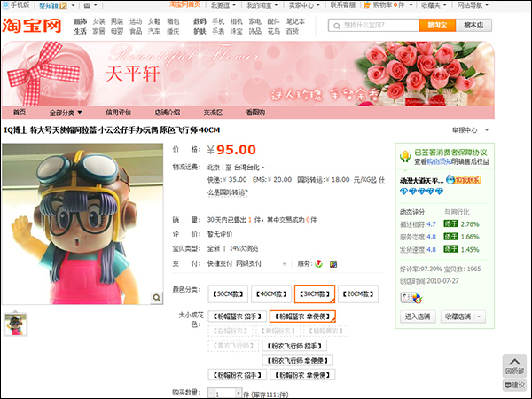The image size is (532, 399).
Task: Open the 购物须知 link
Action: tap(439, 162)
